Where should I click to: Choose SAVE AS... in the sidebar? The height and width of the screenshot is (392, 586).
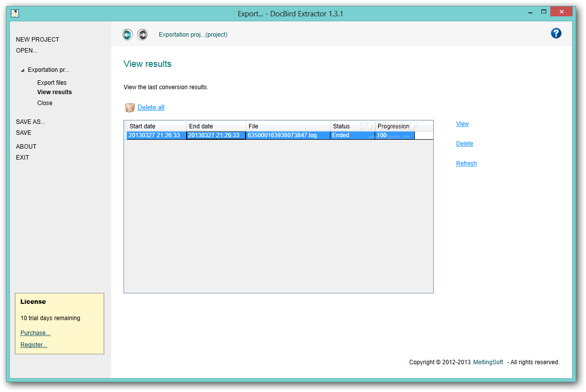pos(31,122)
